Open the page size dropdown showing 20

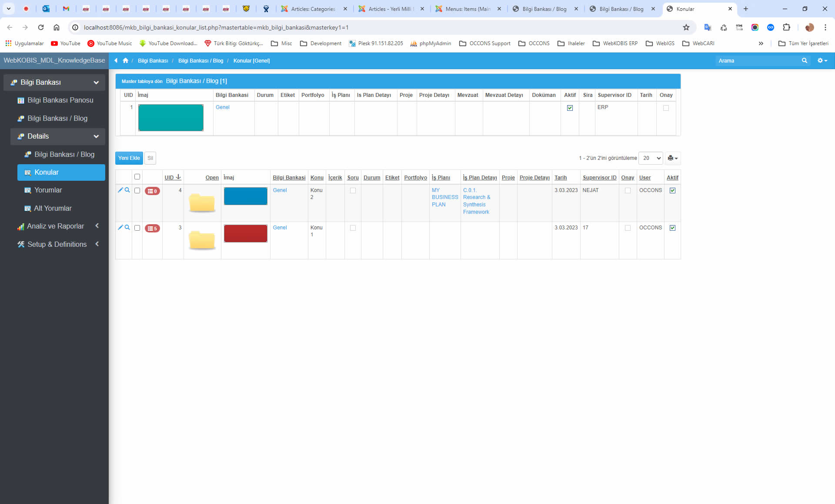click(651, 158)
